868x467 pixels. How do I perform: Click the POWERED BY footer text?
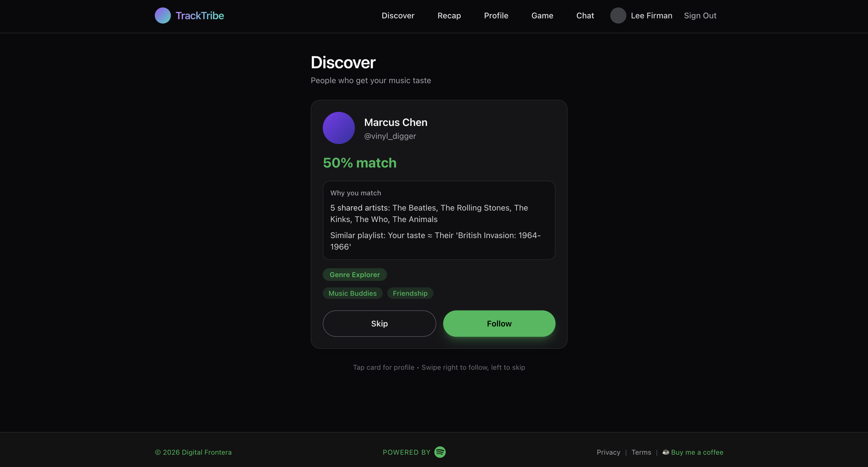[x=406, y=452]
